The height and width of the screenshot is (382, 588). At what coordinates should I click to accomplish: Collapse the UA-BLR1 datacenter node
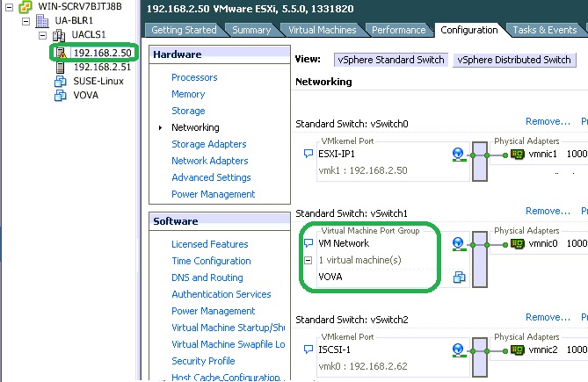coord(25,21)
